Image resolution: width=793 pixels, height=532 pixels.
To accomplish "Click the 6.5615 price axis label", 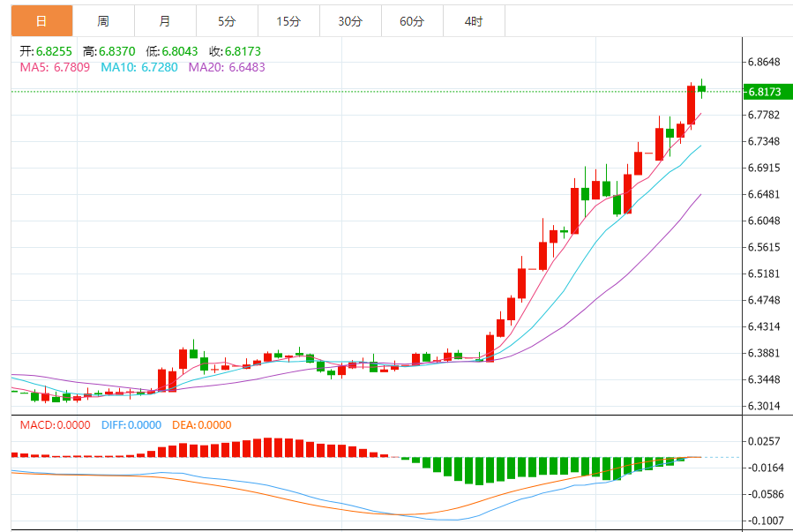I will [764, 247].
